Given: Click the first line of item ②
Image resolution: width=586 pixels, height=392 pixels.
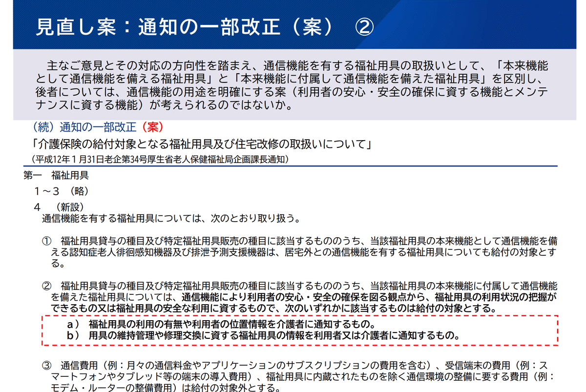Looking at the screenshot, I should click(300, 286).
